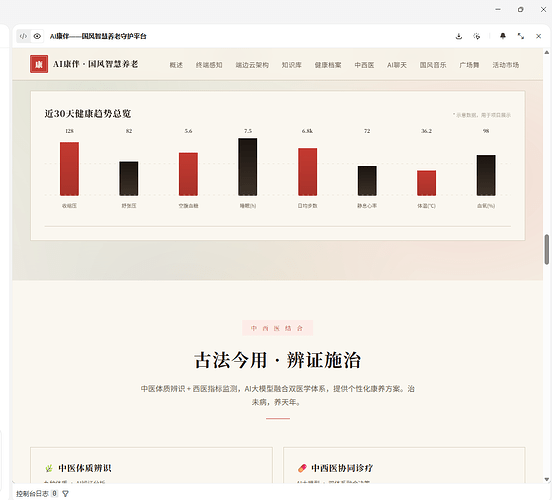The image size is (552, 500).
Task: Close the preview panel
Action: click(x=538, y=36)
